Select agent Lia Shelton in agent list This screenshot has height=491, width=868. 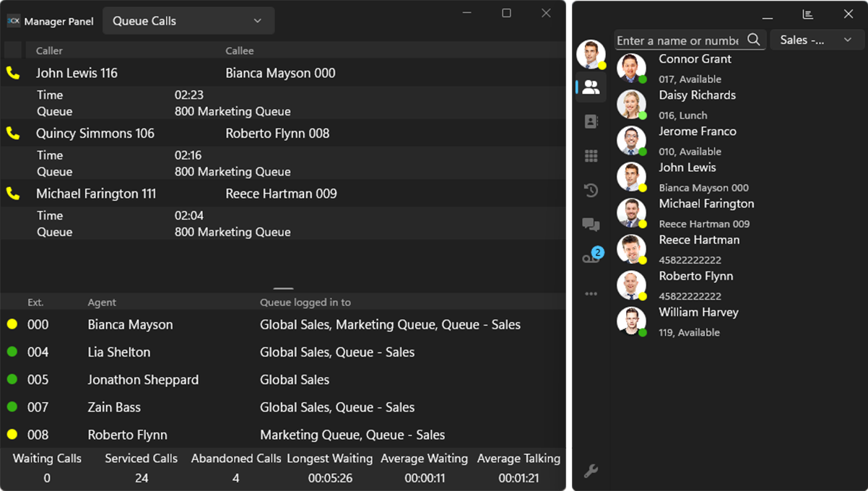coord(119,352)
